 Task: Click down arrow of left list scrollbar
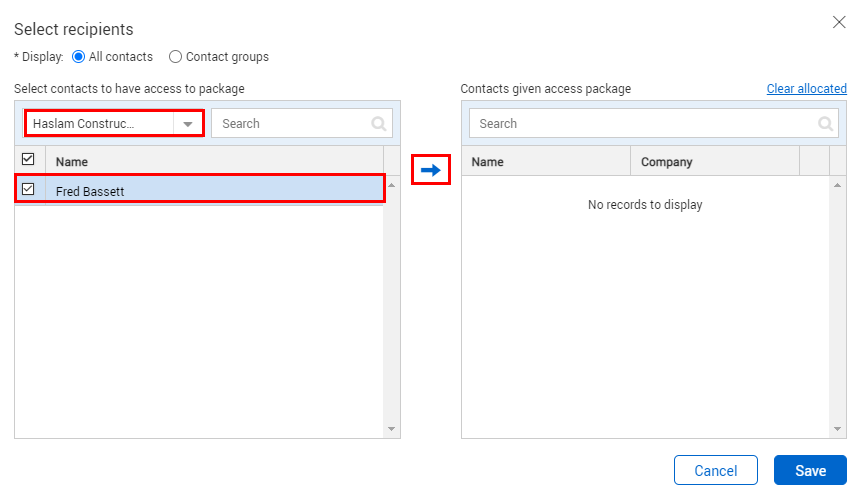tap(391, 429)
